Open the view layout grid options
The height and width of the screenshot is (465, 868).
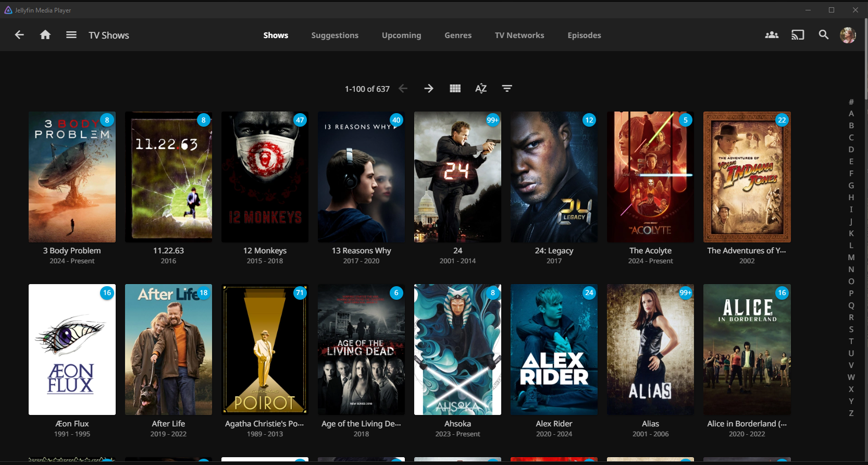click(455, 89)
